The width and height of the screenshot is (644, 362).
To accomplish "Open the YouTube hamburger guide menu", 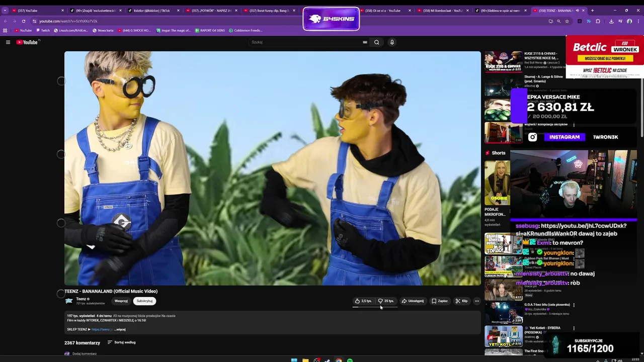I will pyautogui.click(x=8, y=42).
